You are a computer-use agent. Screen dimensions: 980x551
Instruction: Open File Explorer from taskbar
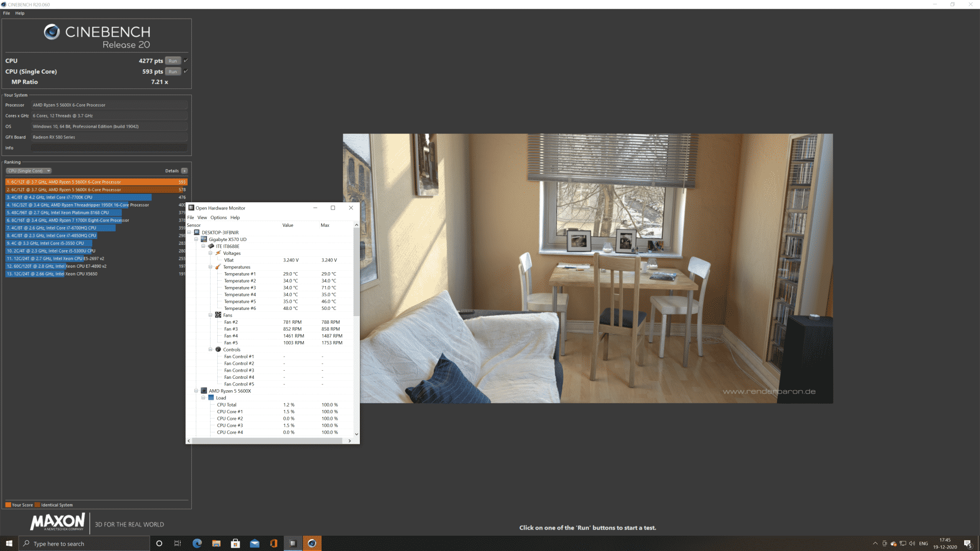(x=216, y=543)
